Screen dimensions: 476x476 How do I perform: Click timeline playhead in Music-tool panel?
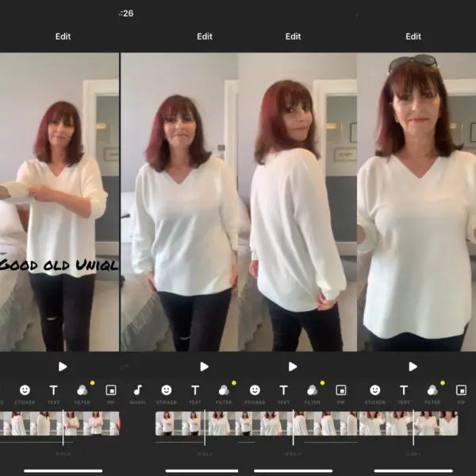205,428
